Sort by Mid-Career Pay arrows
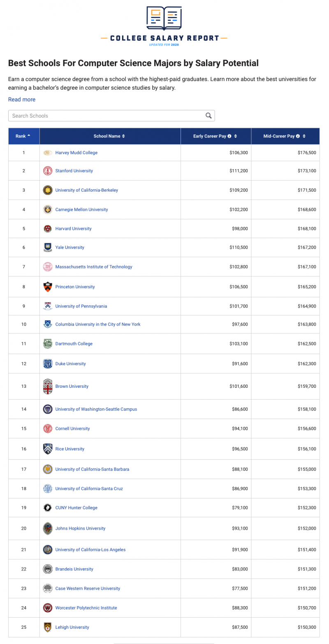Screen dimensions: 329x644 (304, 136)
